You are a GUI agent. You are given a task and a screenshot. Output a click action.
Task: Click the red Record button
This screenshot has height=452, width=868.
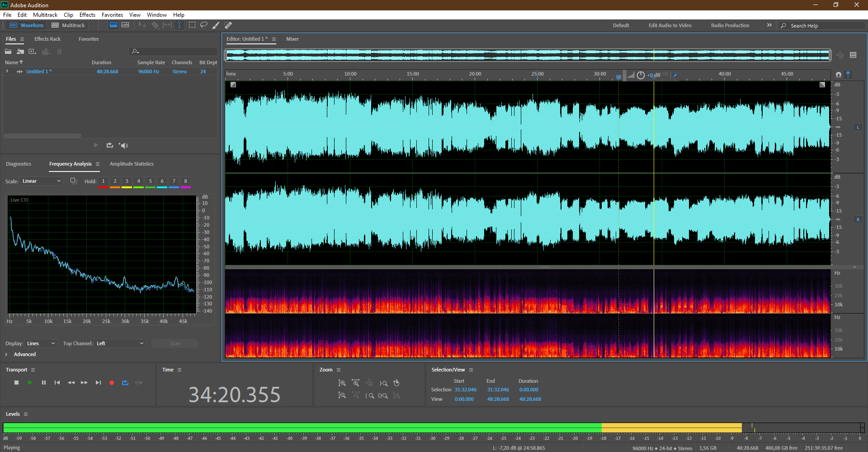point(112,383)
